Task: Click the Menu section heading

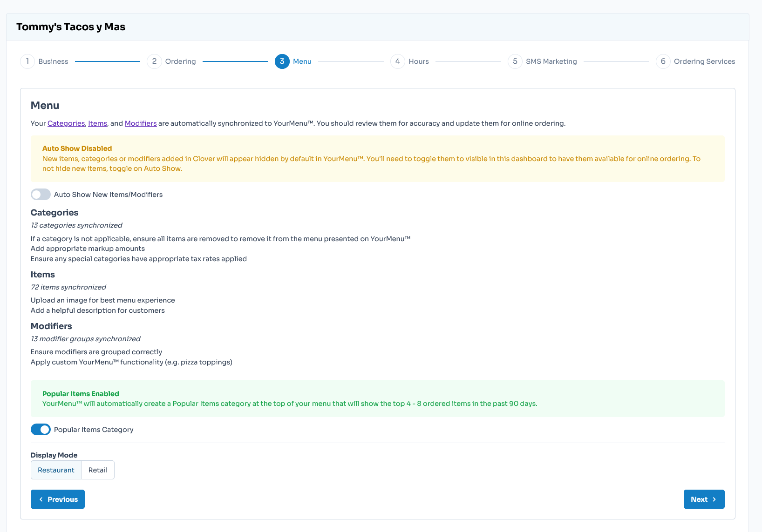Action: 45,106
